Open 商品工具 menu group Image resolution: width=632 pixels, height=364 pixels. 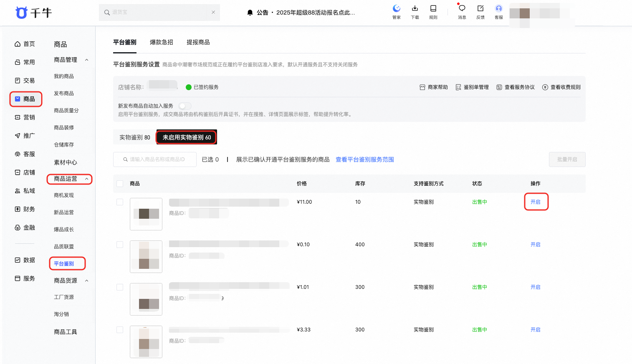[66, 332]
